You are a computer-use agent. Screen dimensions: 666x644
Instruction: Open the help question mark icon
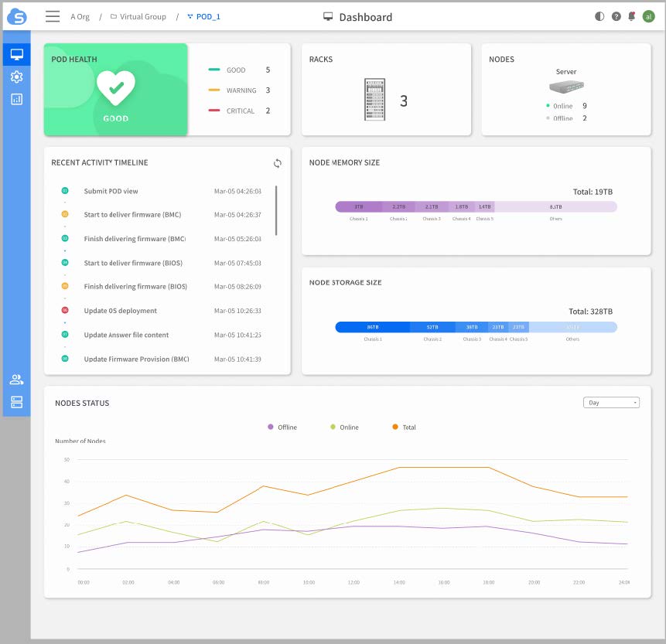(x=616, y=16)
